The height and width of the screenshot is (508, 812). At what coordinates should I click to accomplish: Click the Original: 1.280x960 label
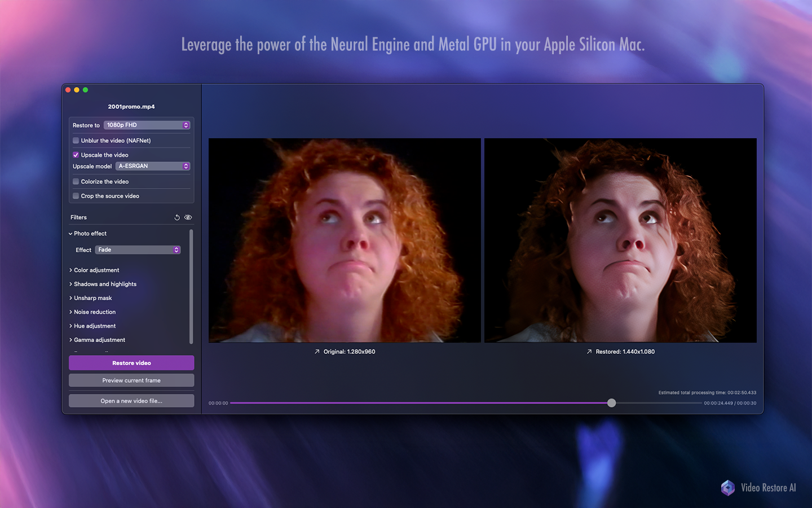pos(349,352)
